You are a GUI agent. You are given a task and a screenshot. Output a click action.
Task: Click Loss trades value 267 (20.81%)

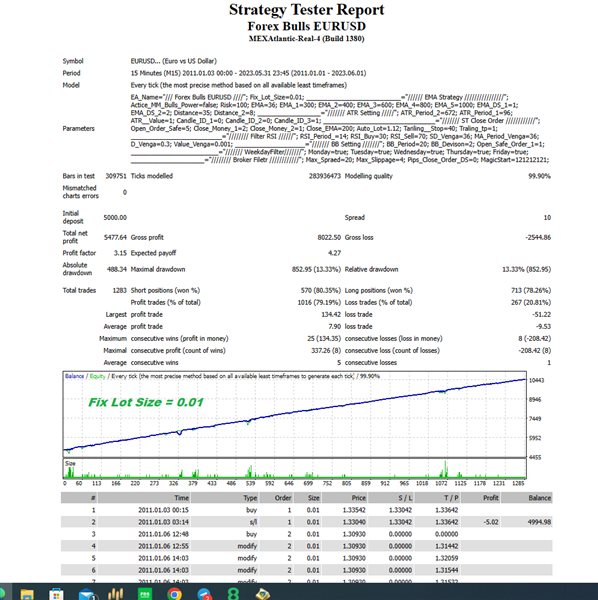[531, 302]
